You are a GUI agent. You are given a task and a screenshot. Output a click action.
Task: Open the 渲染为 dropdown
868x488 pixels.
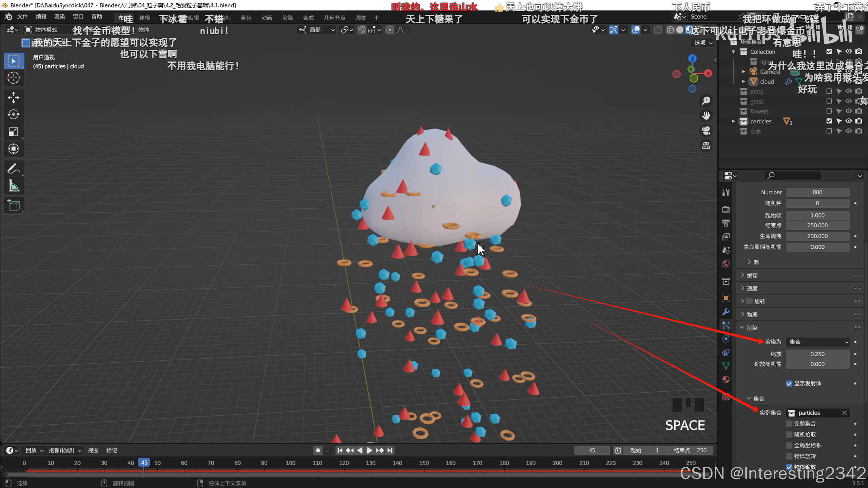[817, 342]
